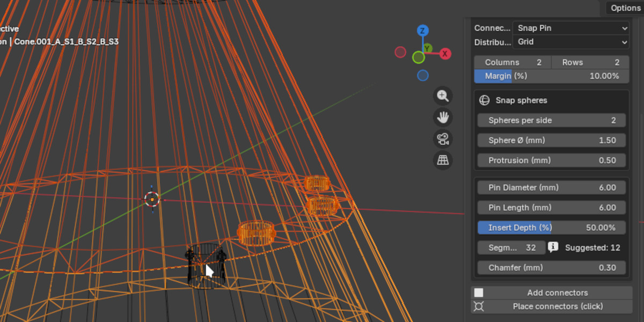Click the hand pan view icon
The height and width of the screenshot is (322, 644).
[443, 118]
